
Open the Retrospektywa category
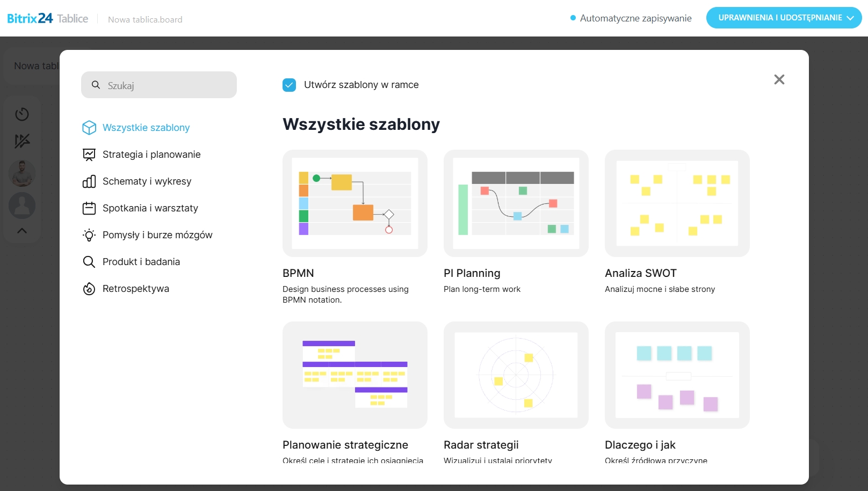coord(135,289)
